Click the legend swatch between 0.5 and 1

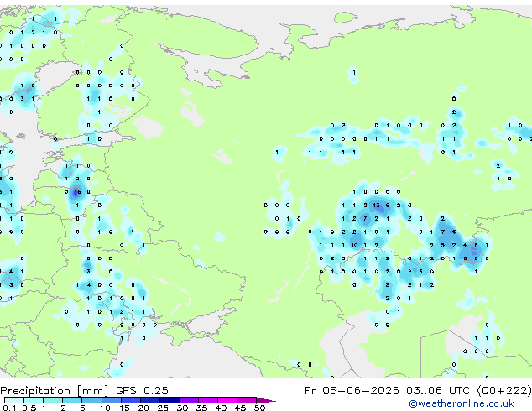coord(34,400)
